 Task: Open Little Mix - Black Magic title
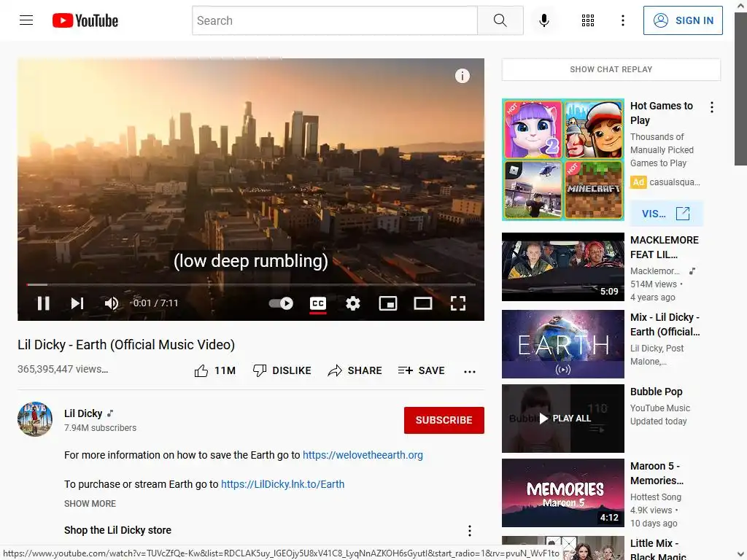[x=658, y=549]
